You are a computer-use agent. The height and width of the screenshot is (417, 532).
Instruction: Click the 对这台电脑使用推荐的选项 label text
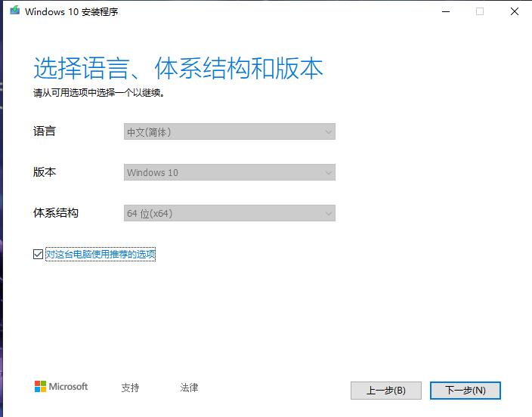click(x=101, y=254)
